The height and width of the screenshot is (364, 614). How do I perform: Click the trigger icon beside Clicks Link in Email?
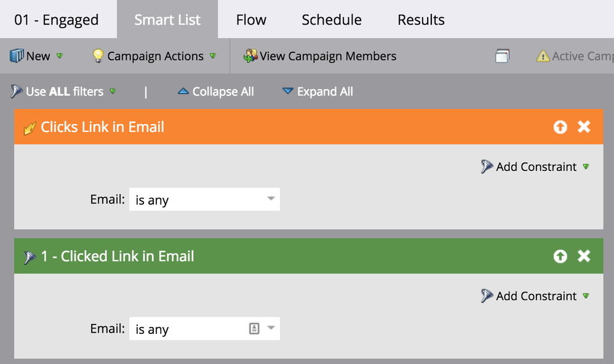30,128
